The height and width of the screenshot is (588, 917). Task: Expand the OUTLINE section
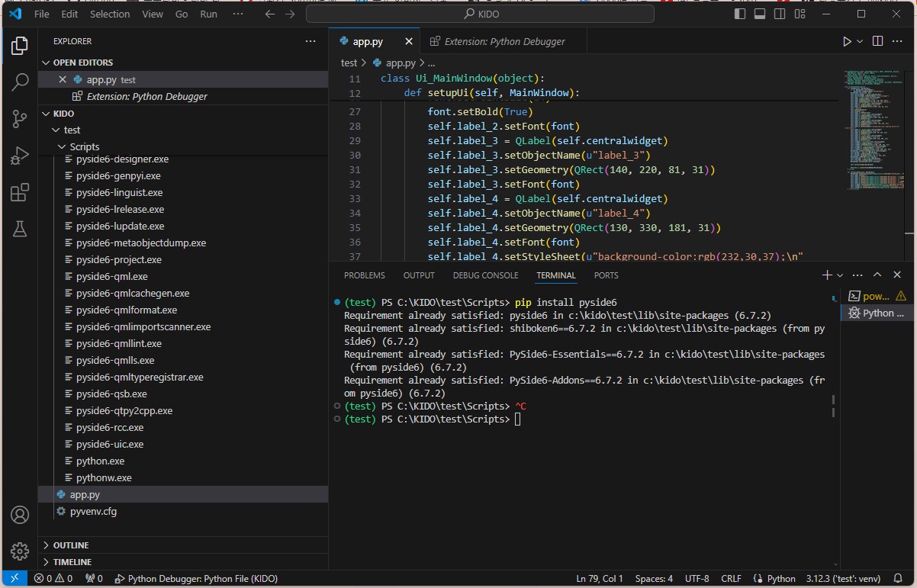click(x=71, y=545)
